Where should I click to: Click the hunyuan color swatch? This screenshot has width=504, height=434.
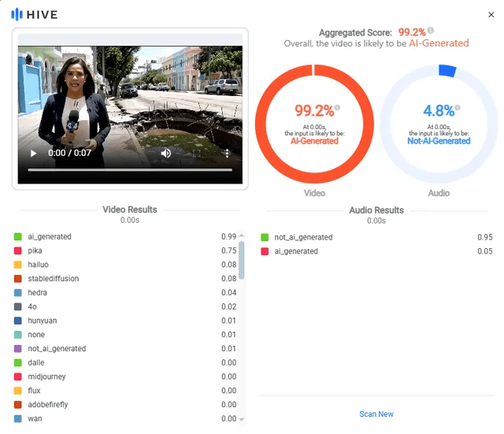tap(18, 321)
